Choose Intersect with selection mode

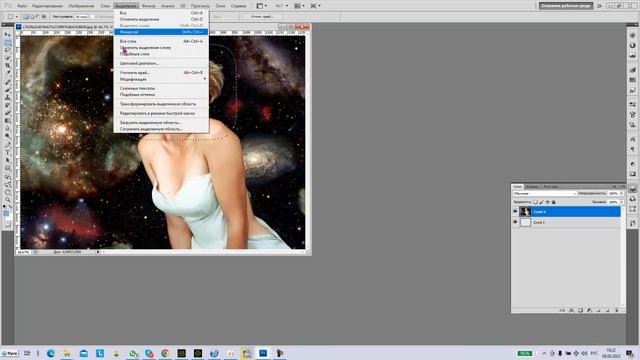(44, 17)
